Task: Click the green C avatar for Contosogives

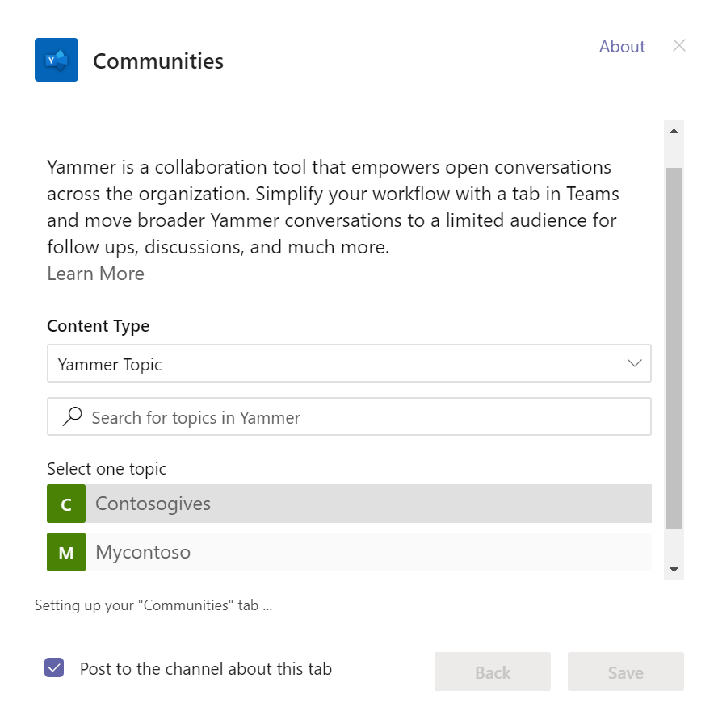Action: (x=65, y=503)
